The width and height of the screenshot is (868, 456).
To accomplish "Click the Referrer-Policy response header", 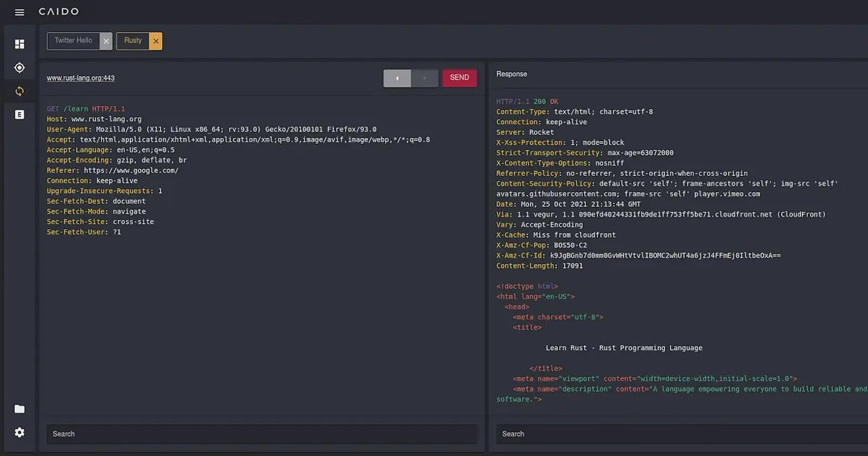I will pos(622,174).
